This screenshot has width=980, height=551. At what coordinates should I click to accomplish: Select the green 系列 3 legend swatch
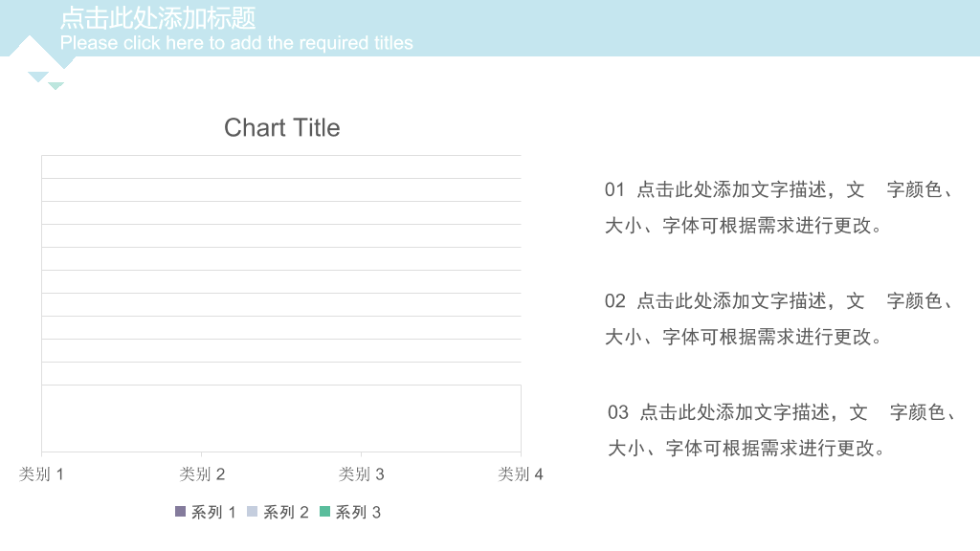pyautogui.click(x=324, y=512)
